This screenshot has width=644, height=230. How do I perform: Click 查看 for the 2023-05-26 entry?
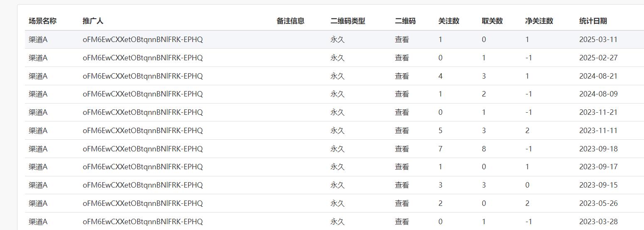pos(402,203)
